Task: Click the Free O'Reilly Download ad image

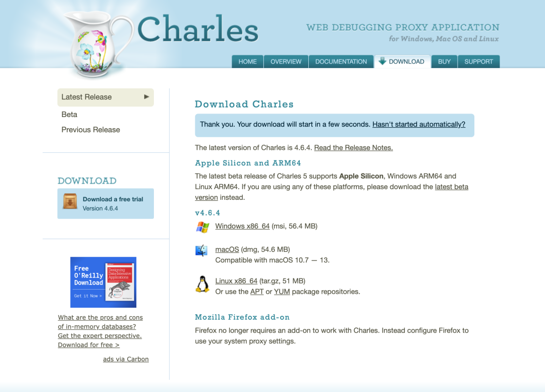Action: 103,282
